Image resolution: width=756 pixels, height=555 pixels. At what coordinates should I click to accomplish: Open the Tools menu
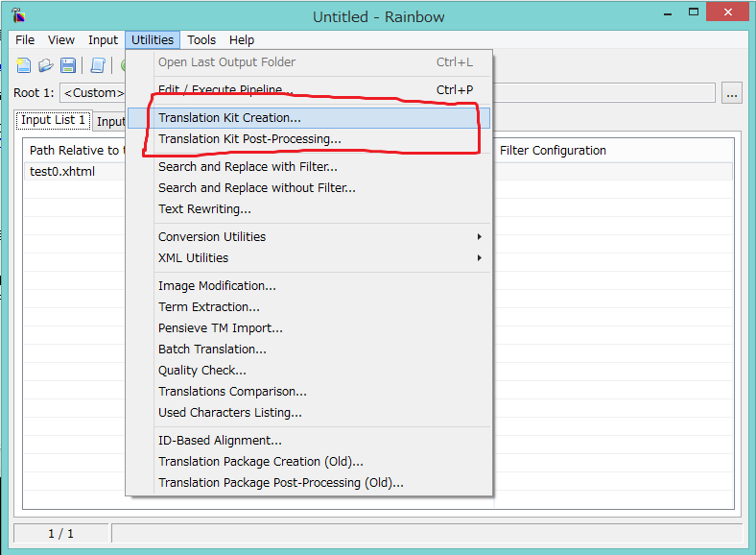point(201,40)
